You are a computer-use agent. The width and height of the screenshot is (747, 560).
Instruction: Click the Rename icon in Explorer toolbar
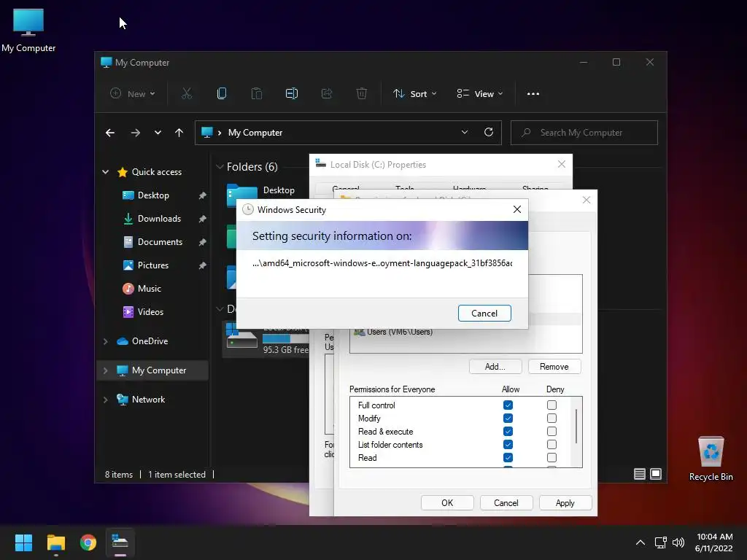pos(292,94)
